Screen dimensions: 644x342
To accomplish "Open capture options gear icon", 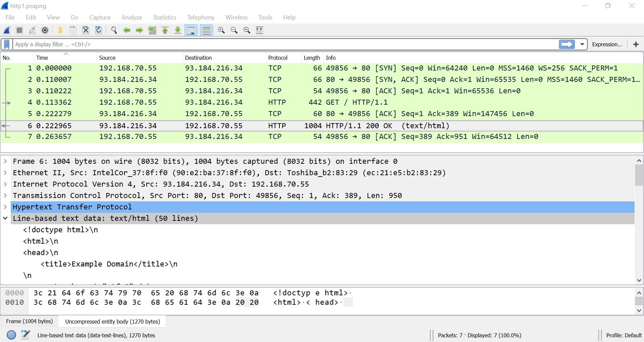I will click(45, 30).
